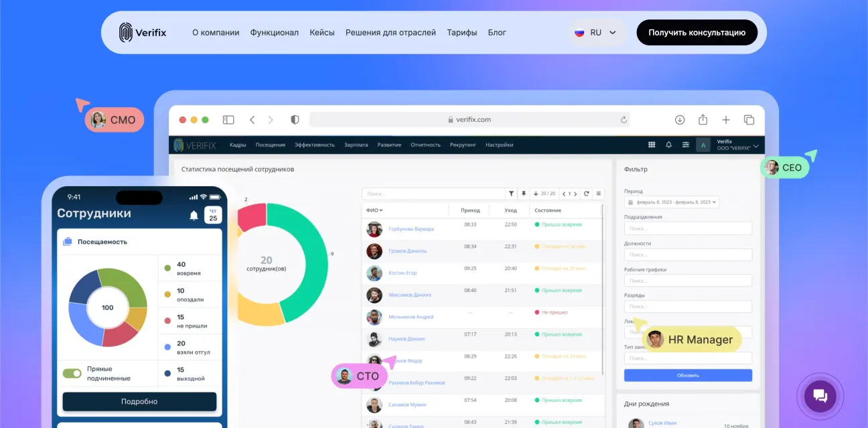Open the browser downloads icon

[x=680, y=120]
